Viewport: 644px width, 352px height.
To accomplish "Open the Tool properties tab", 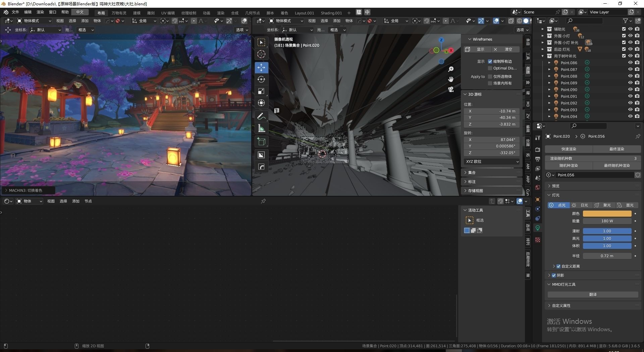I will (538, 138).
